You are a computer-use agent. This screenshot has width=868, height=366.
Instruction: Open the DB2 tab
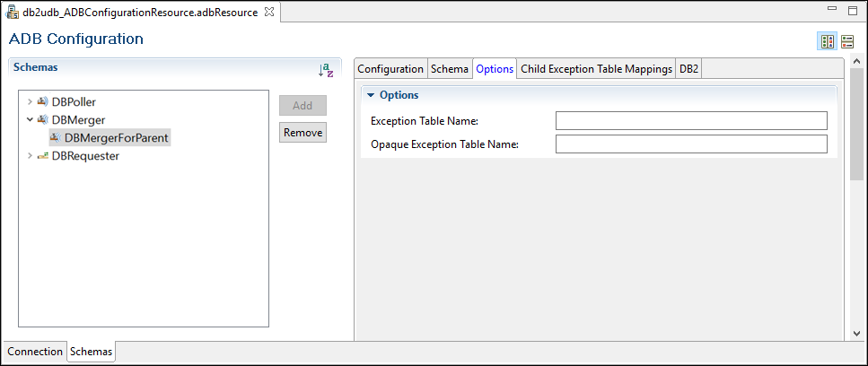pyautogui.click(x=689, y=69)
